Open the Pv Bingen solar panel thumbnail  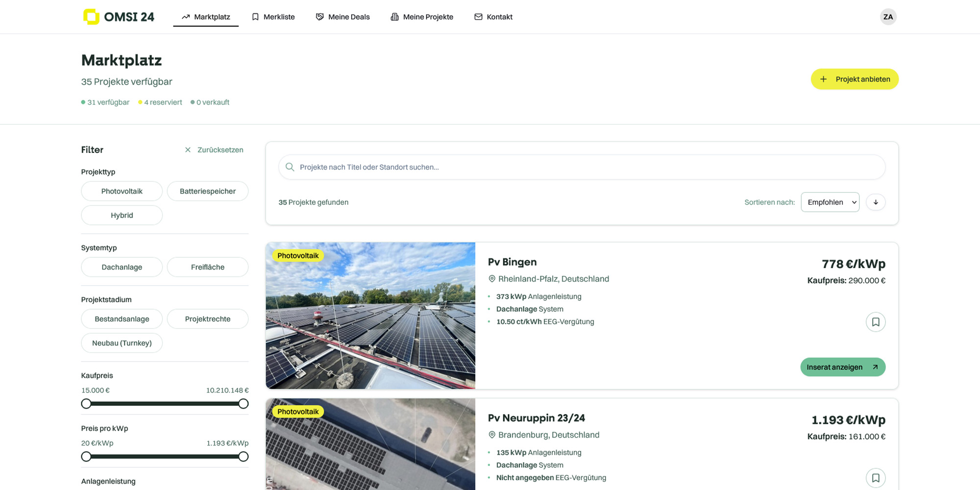click(x=370, y=316)
